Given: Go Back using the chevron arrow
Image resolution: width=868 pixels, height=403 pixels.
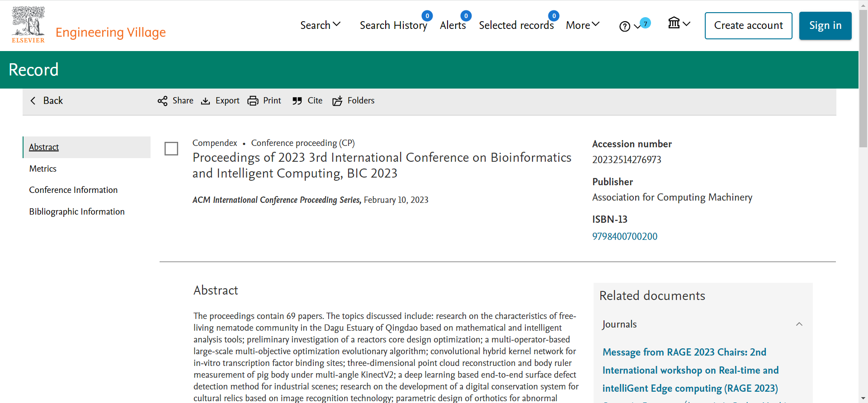Looking at the screenshot, I should pos(33,101).
